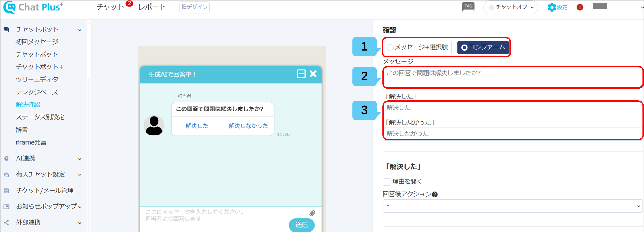The image size is (644, 232).
Task: Click the チャットボット sidebar section icon
Action: [x=6, y=29]
